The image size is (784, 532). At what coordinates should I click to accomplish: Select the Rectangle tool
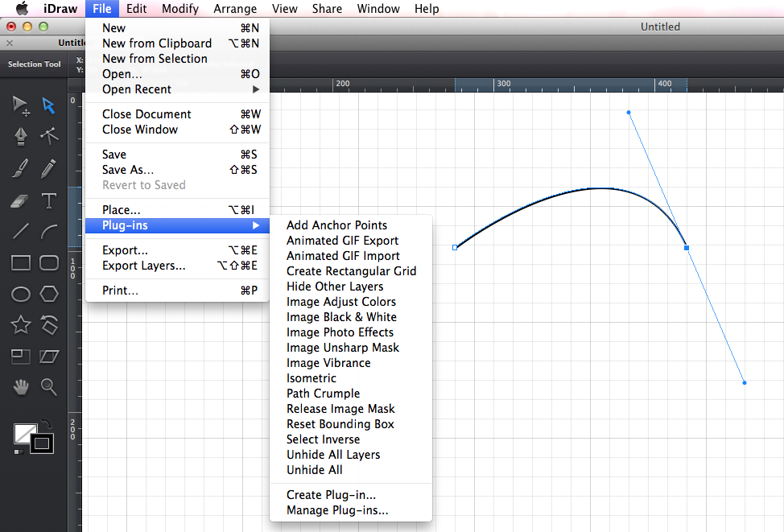20,263
